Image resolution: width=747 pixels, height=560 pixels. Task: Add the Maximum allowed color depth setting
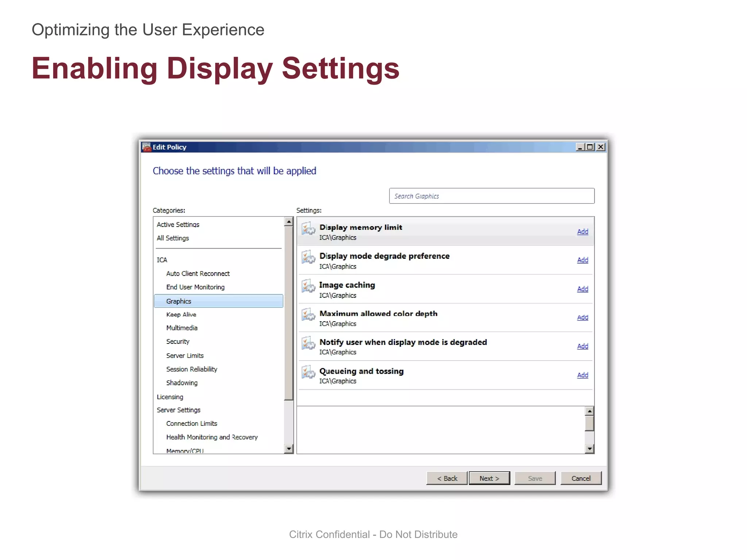click(582, 318)
